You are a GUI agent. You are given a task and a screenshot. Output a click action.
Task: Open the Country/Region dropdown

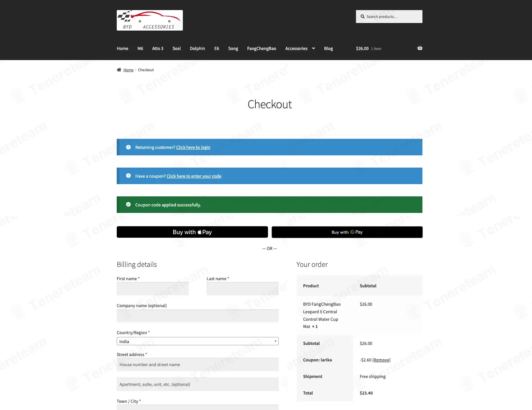pos(198,341)
